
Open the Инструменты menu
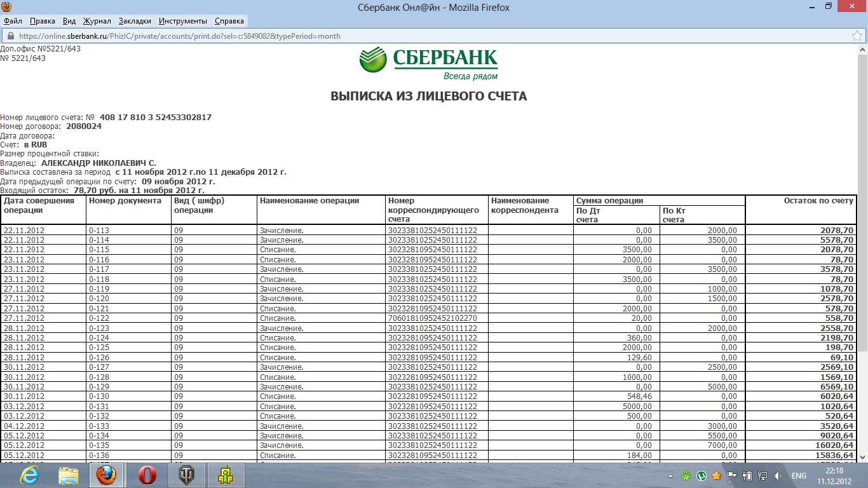[x=183, y=21]
